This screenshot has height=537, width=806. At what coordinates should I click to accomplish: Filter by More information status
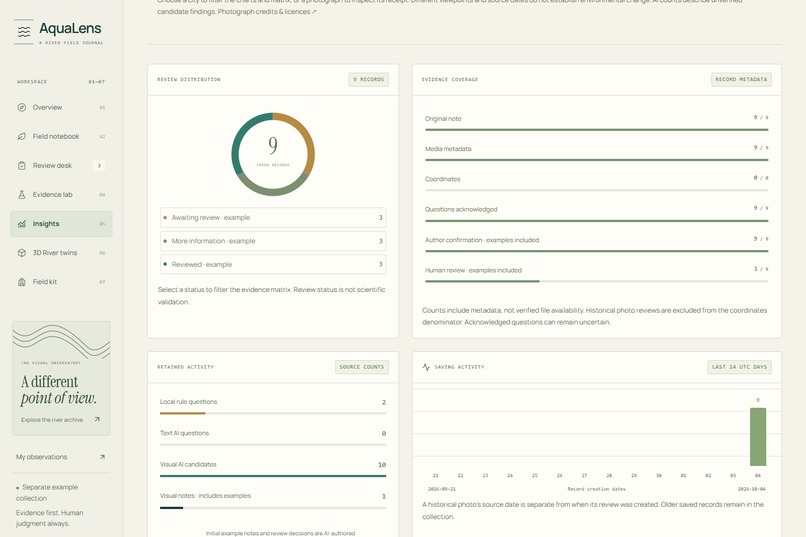(x=273, y=241)
